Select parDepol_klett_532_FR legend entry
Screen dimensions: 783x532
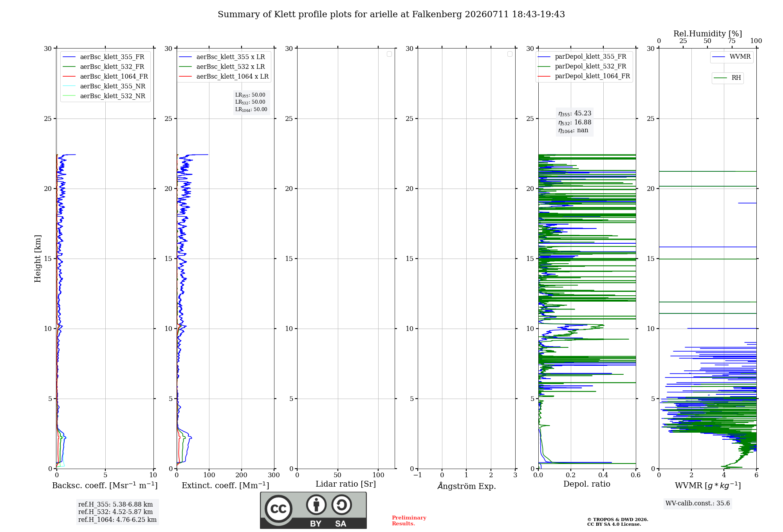(x=584, y=66)
